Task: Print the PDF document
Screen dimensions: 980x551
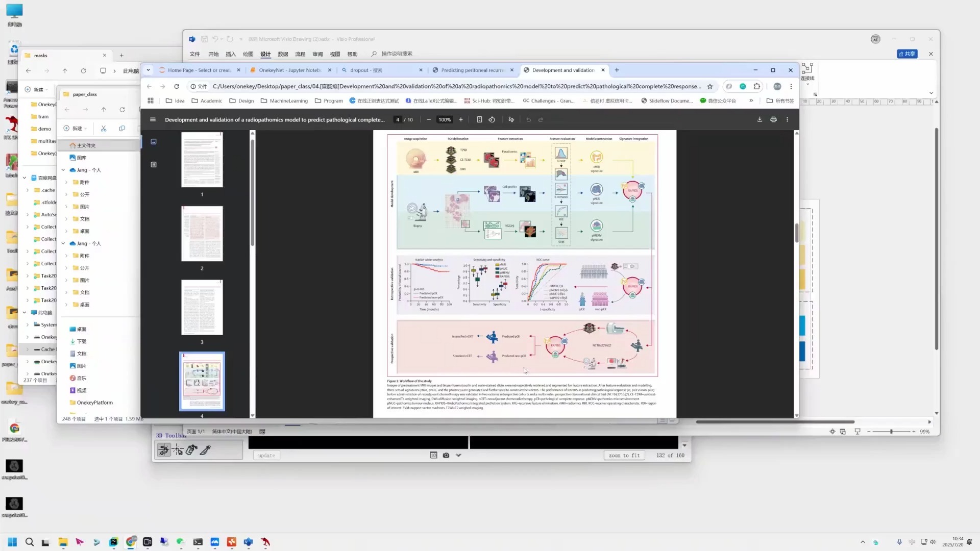Action: (774, 119)
